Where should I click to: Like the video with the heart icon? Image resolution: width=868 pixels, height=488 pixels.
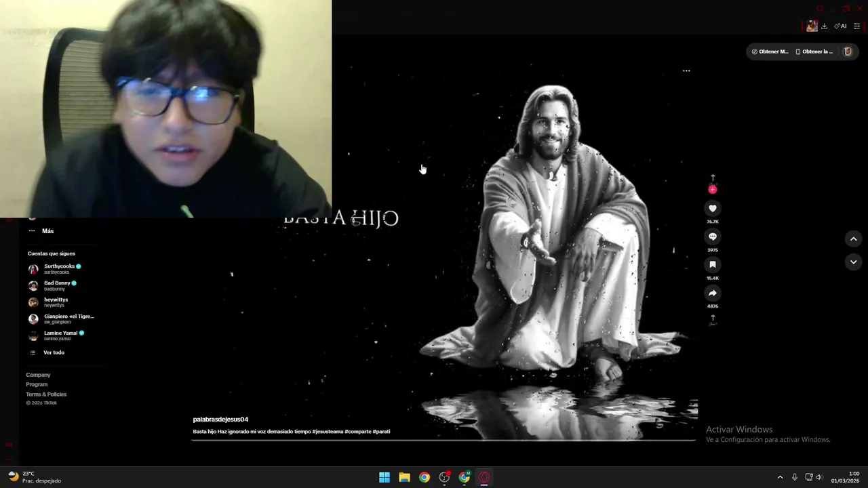(712, 208)
